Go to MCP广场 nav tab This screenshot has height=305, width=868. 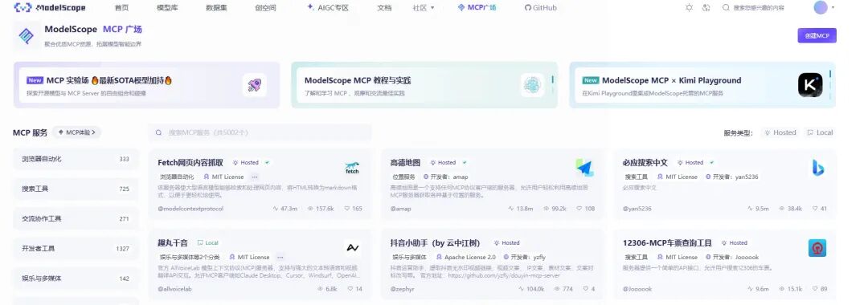[x=477, y=8]
